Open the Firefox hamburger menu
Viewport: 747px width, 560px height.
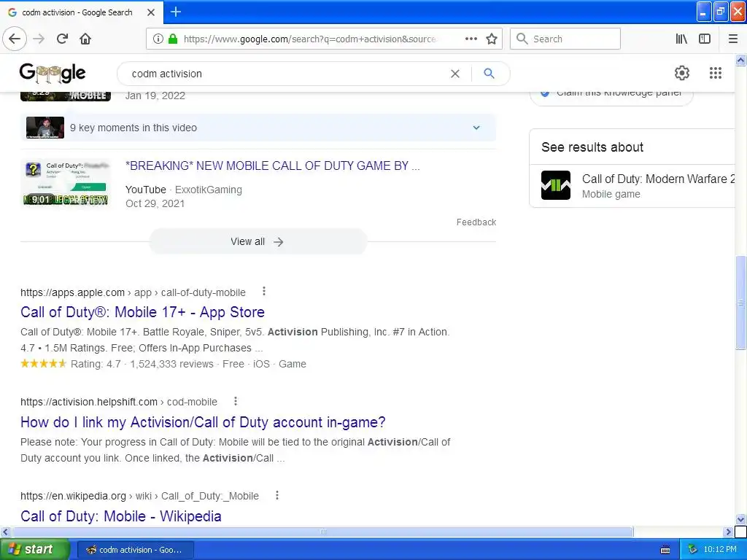pos(733,39)
